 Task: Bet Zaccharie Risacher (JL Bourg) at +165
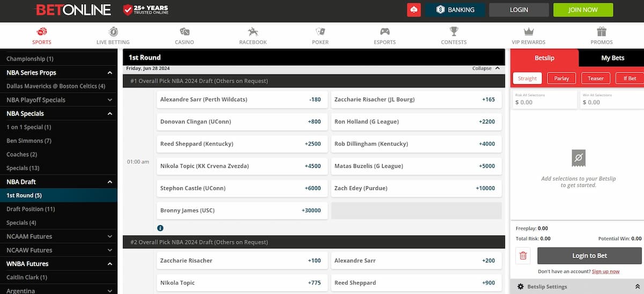click(416, 99)
